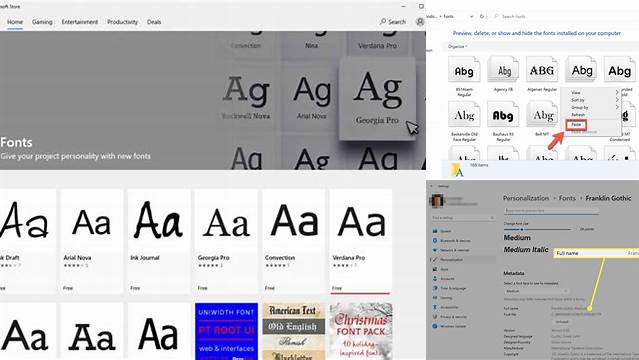Open the user account profile icon
The width and height of the screenshot is (639, 360).
420,22
